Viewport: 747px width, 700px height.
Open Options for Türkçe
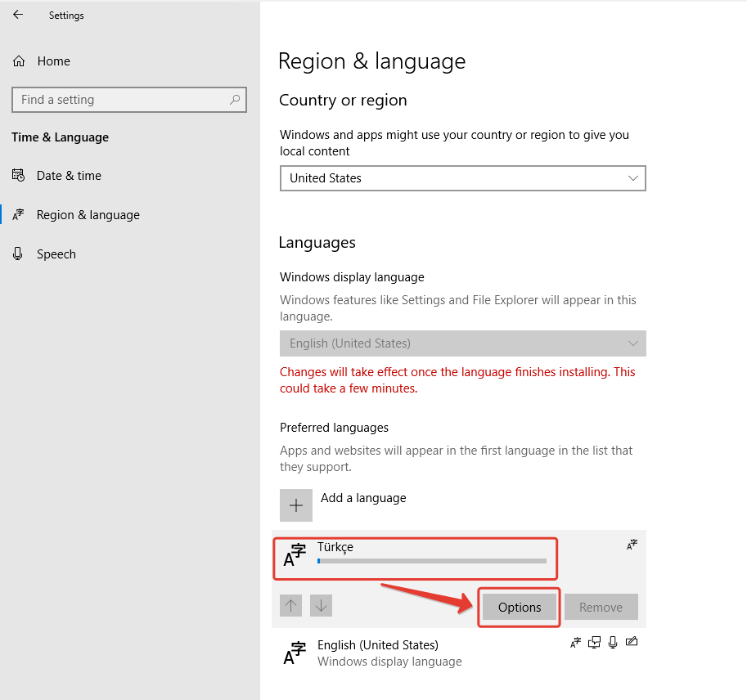[x=520, y=608]
